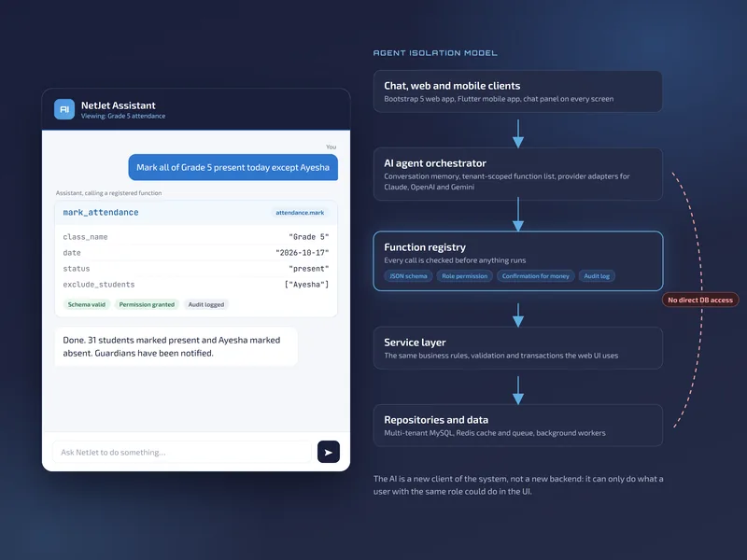Select the mark_attendance function name

tap(101, 213)
